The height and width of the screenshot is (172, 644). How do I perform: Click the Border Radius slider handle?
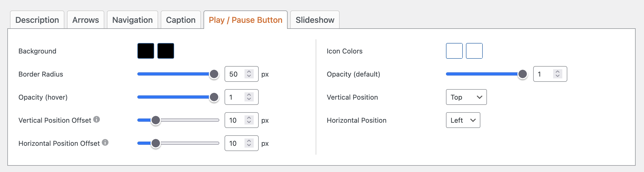point(214,74)
